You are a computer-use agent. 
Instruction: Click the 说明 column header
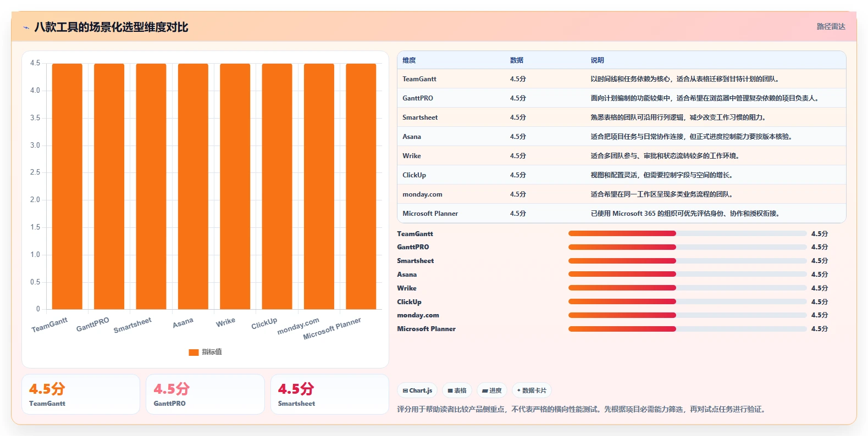pos(598,60)
